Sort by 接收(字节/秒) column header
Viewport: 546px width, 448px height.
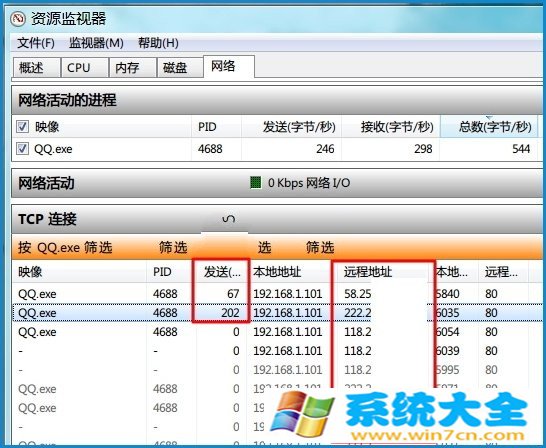[391, 127]
